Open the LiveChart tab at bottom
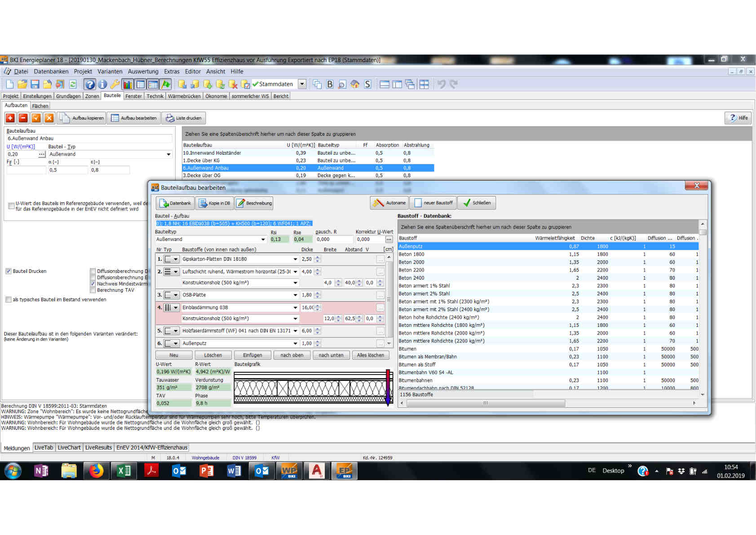Screen dimensions: 756x535 pyautogui.click(x=69, y=448)
